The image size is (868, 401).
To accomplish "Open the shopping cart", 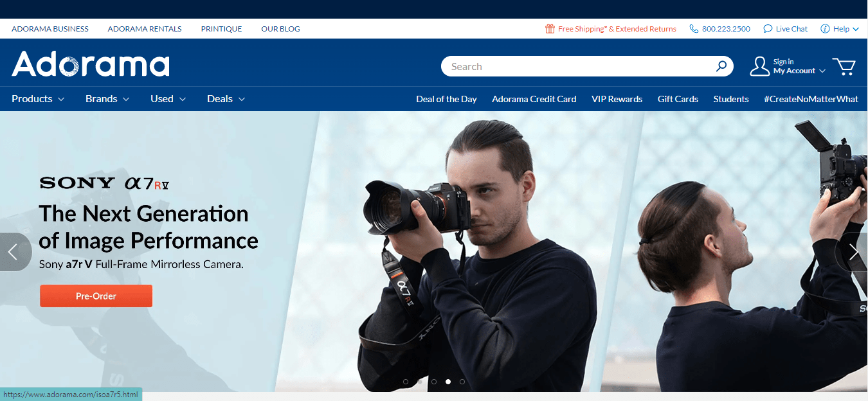I will point(844,66).
